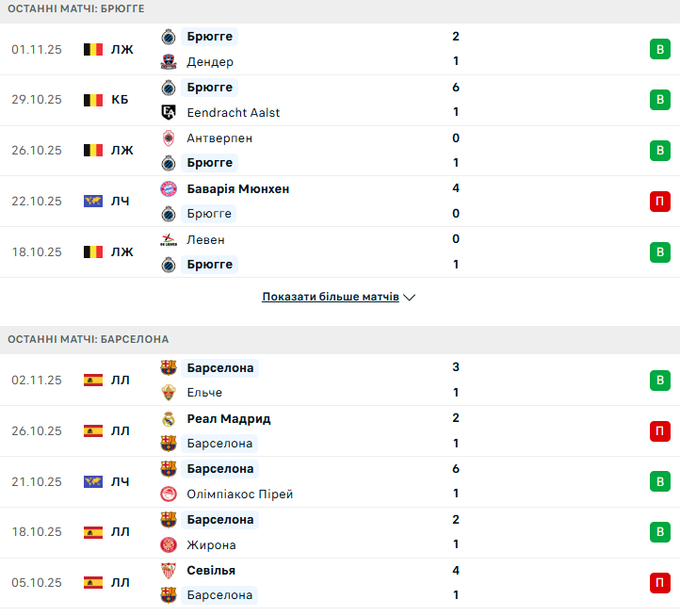Click the Girona team crest
Screen dimensions: 680x616
click(169, 544)
